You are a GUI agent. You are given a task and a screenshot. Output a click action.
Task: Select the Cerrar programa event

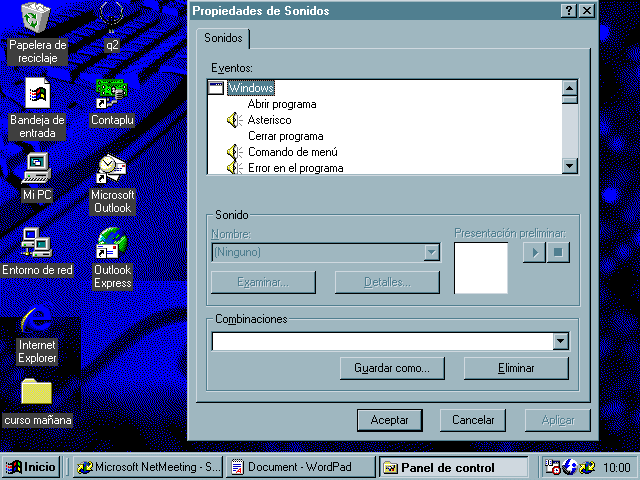(286, 136)
